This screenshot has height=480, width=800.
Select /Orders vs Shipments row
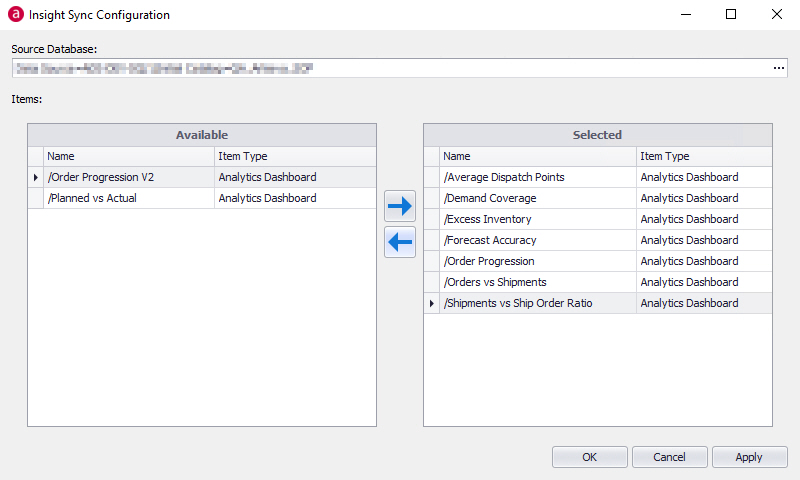coord(597,282)
